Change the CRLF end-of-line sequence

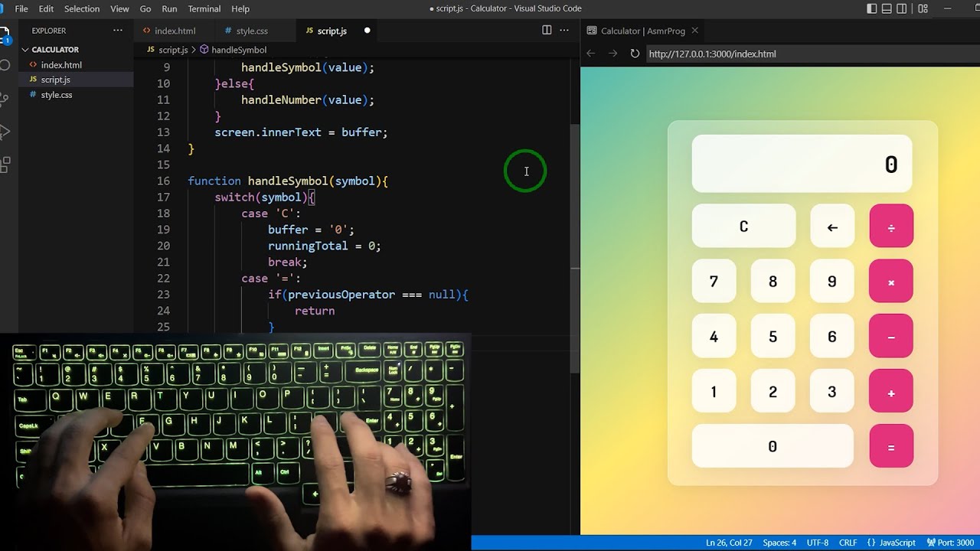848,543
